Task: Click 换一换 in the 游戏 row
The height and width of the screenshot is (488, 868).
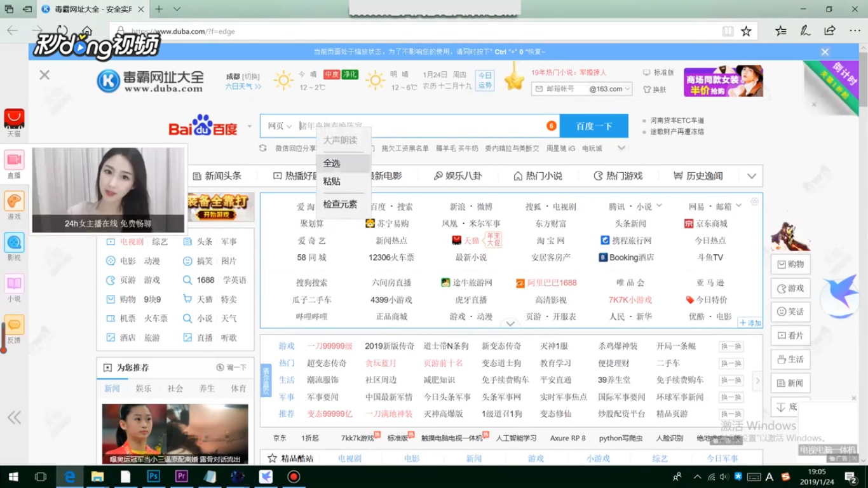Action: click(x=731, y=346)
